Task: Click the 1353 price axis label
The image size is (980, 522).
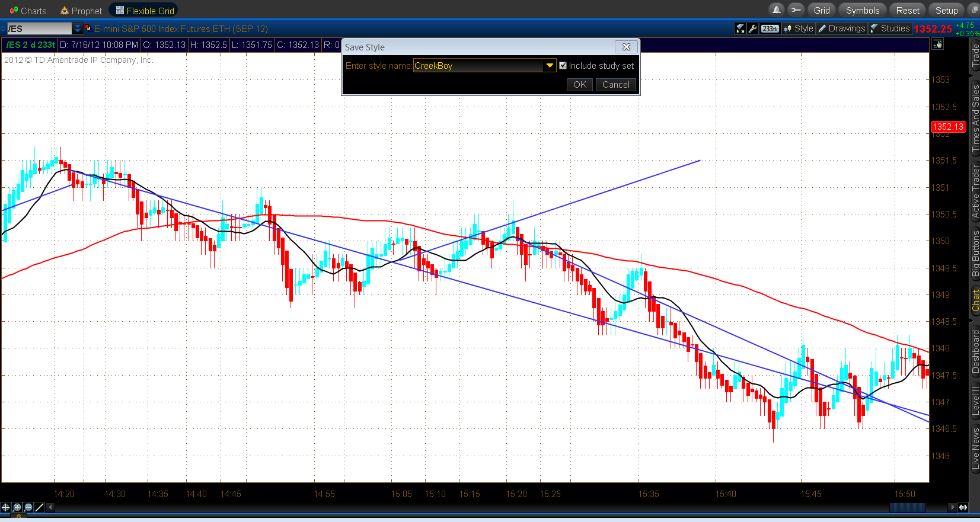Action: (940, 80)
